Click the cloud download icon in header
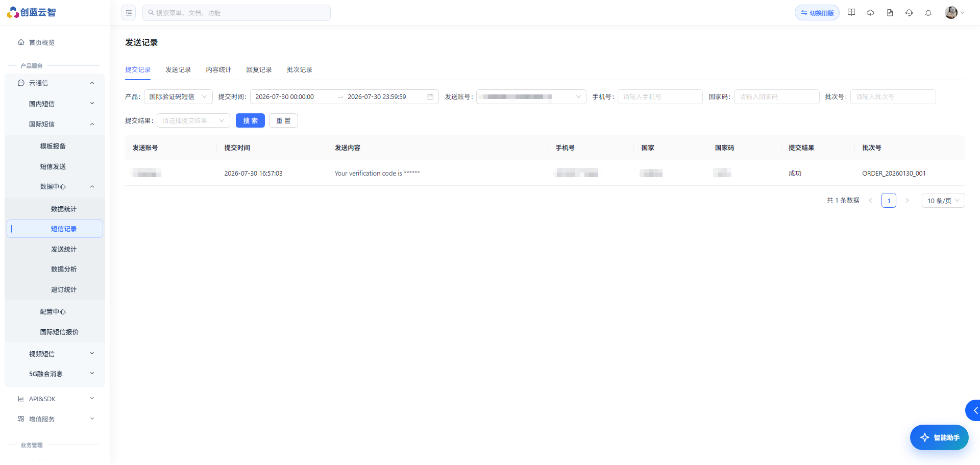Screen dimensions: 980x465 [870, 13]
